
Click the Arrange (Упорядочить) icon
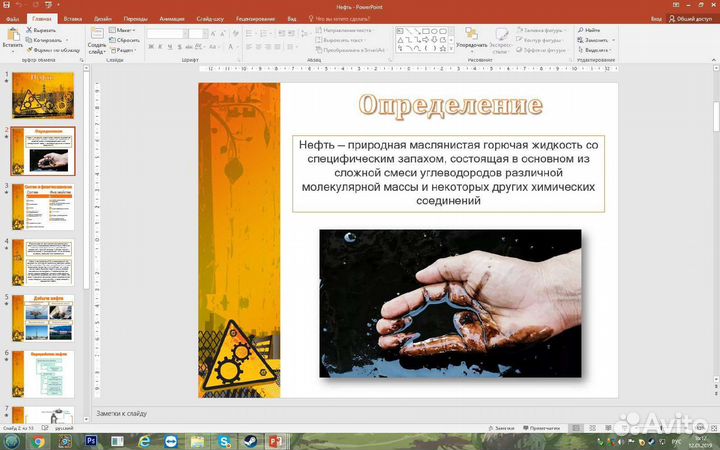pyautogui.click(x=471, y=34)
